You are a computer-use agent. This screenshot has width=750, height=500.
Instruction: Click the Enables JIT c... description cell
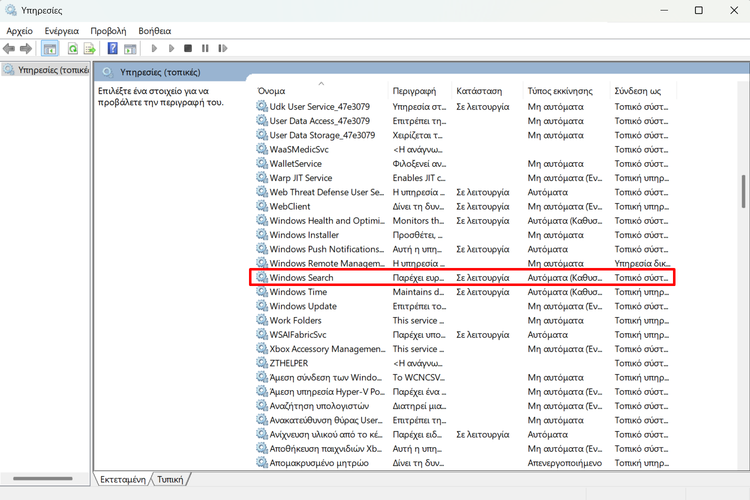419,178
